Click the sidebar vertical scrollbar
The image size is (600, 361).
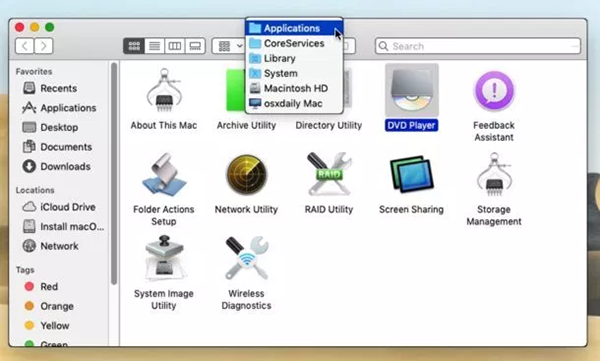[x=114, y=174]
